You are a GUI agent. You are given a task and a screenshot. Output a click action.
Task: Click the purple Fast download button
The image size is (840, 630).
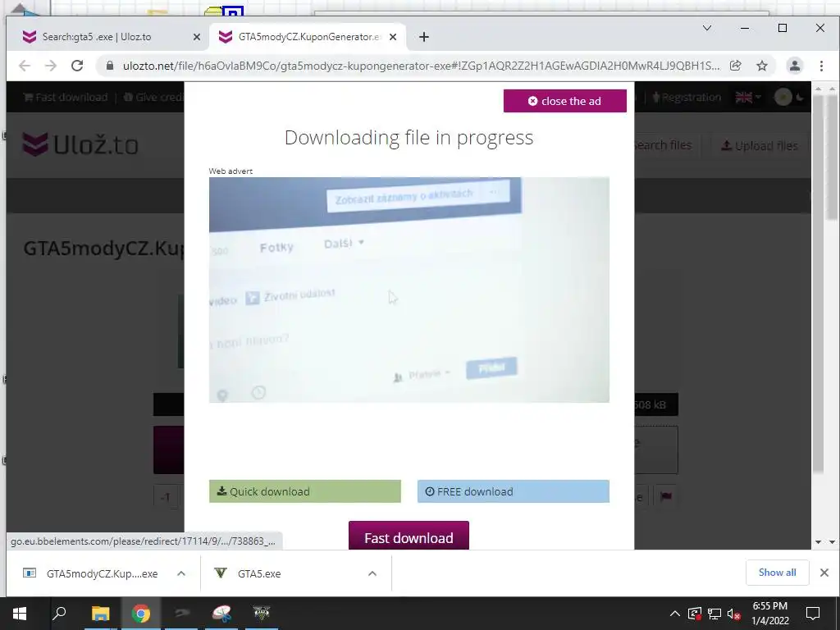[409, 536]
